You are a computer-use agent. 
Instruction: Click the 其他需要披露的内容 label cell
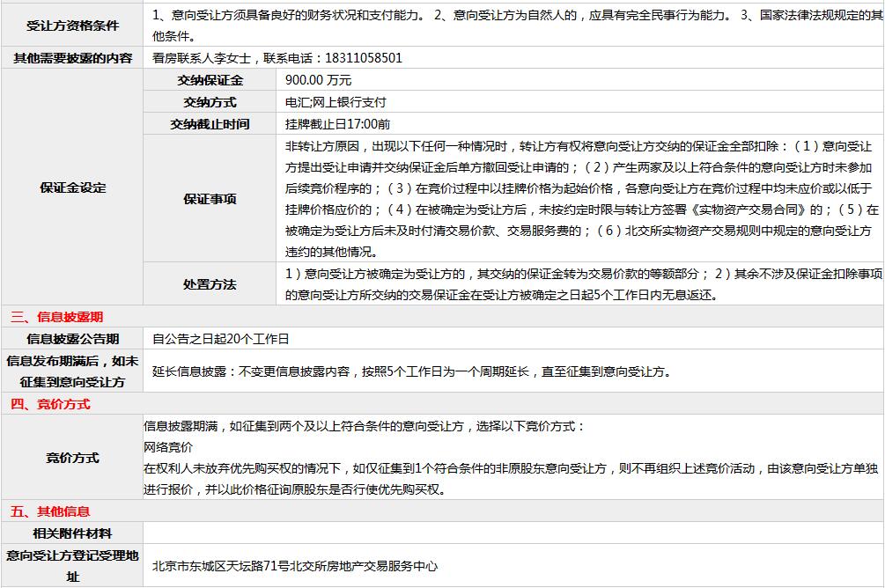72,58
